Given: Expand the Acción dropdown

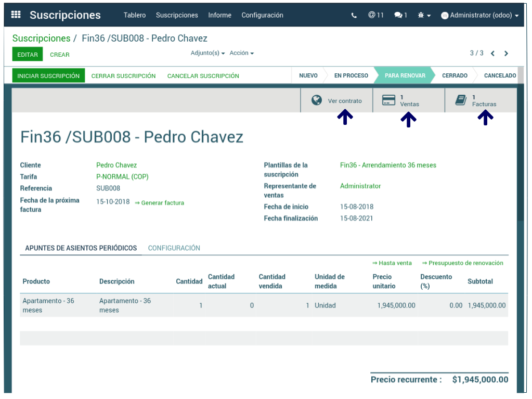Looking at the screenshot, I should [241, 53].
